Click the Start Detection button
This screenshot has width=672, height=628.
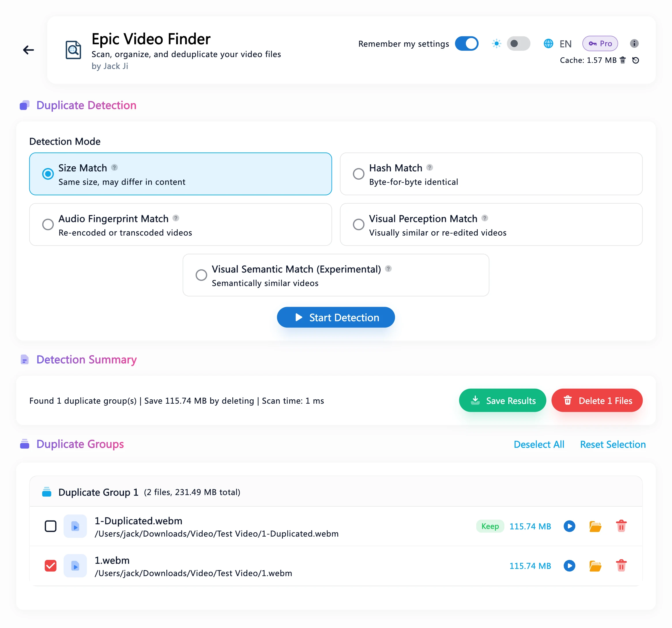(336, 317)
